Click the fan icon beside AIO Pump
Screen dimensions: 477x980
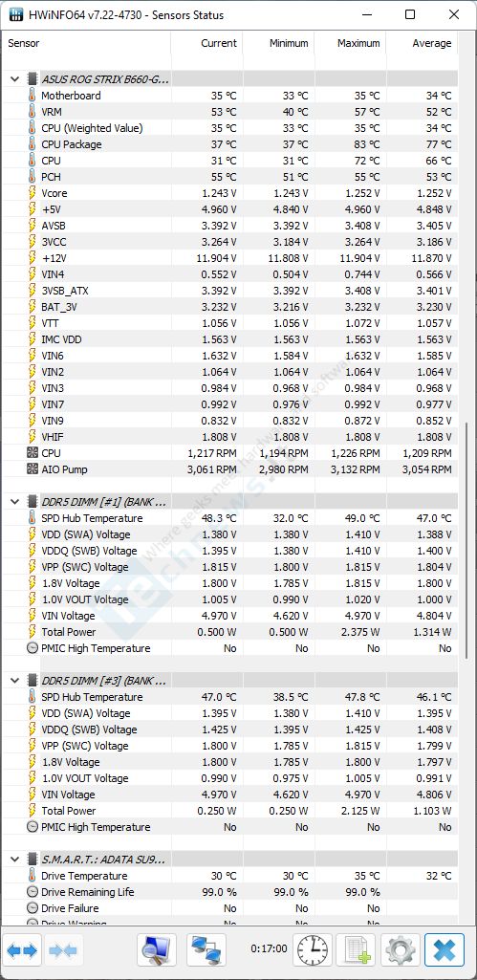[x=32, y=469]
